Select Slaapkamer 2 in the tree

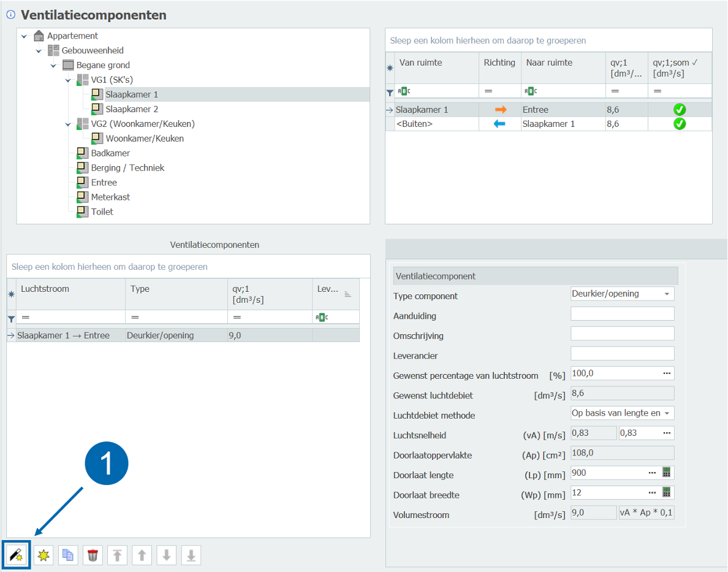[x=132, y=109]
